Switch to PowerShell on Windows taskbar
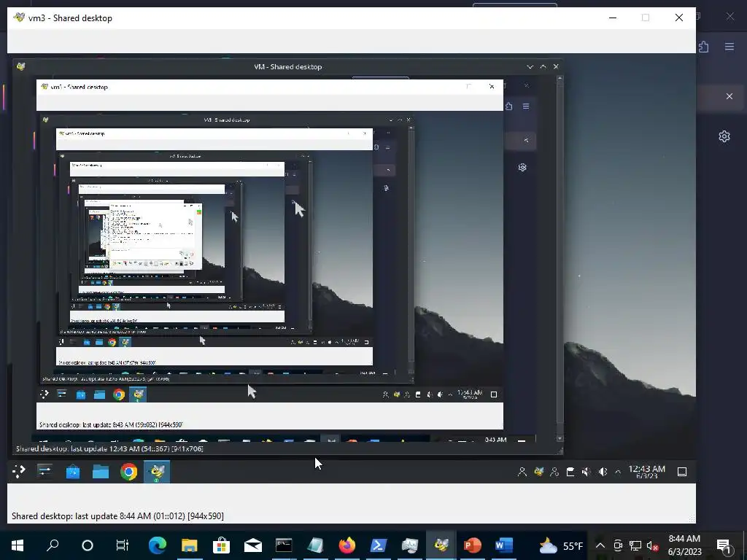Image resolution: width=747 pixels, height=560 pixels. coord(379,545)
